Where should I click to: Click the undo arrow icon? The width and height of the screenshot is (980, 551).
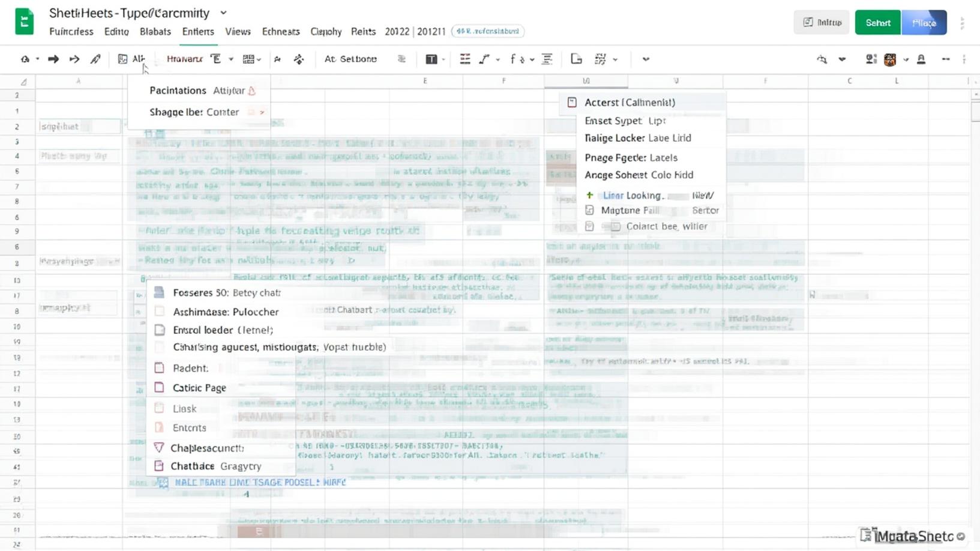tap(53, 59)
